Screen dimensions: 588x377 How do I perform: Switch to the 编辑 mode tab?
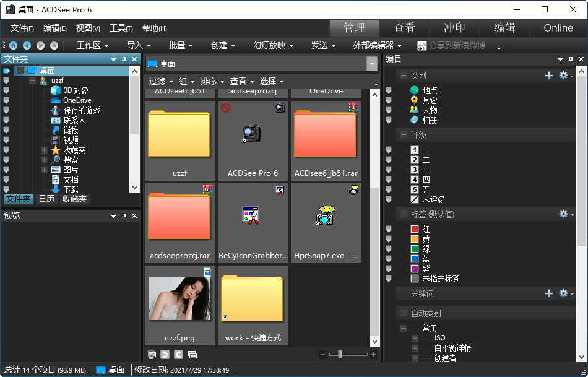tap(504, 28)
